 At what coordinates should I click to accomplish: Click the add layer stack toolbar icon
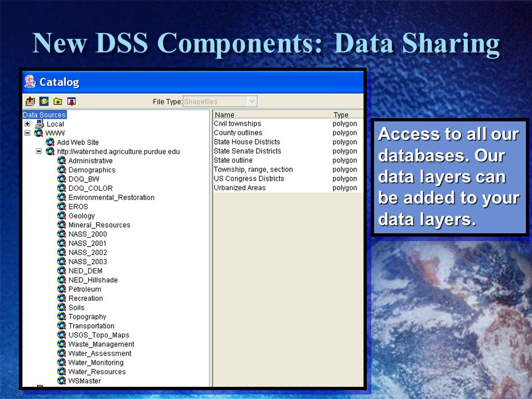[30, 101]
